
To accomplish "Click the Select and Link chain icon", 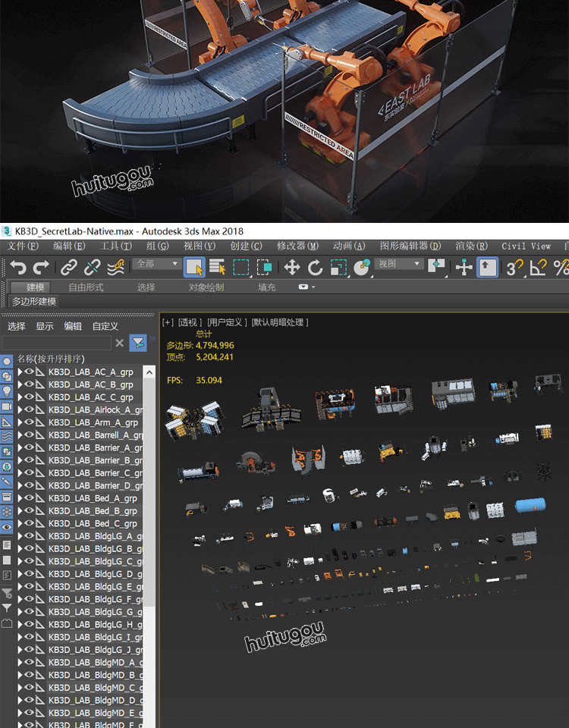I will click(x=69, y=267).
